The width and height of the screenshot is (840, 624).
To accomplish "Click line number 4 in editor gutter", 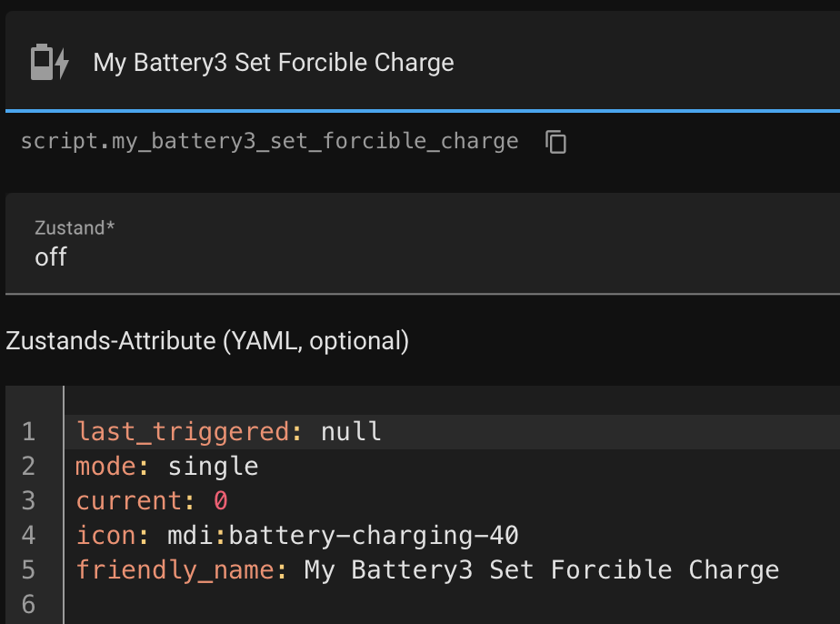I will tap(28, 536).
